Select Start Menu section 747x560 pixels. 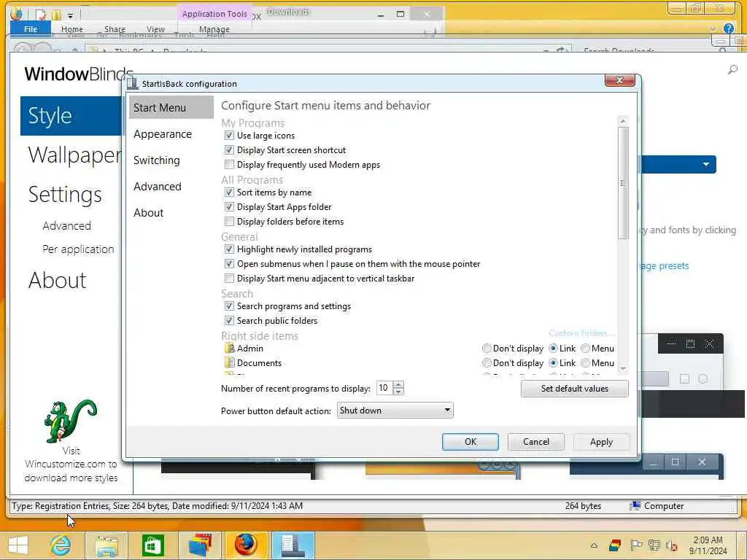171,108
